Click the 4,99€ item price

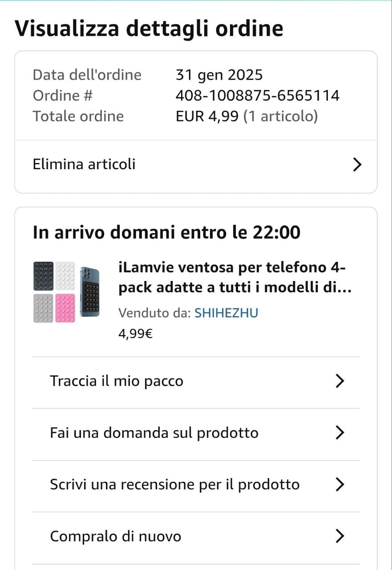[x=135, y=334]
